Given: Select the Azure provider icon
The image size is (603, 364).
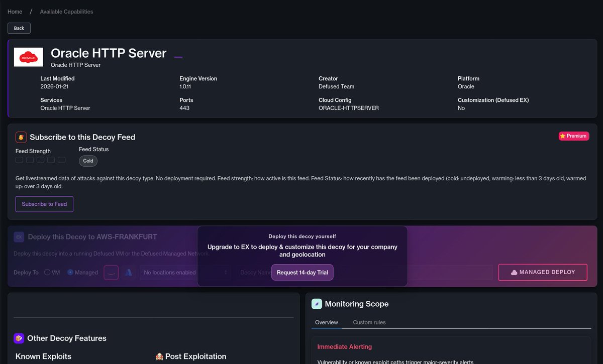Looking at the screenshot, I should (129, 272).
